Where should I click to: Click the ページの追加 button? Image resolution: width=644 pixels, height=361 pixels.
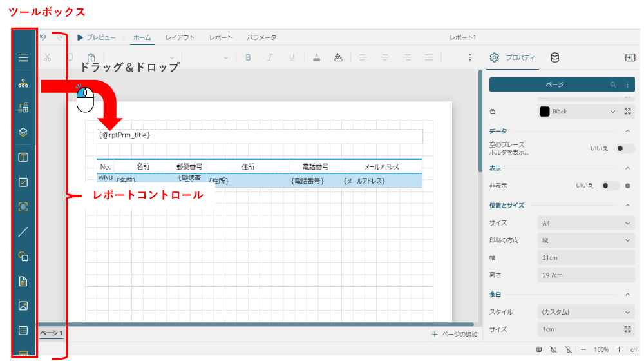click(455, 334)
